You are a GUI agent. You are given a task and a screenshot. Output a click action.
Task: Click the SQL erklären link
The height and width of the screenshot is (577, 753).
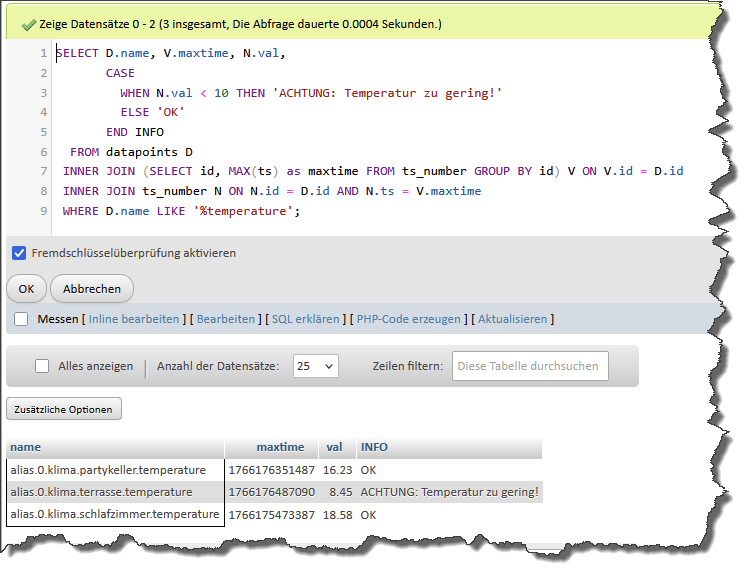[305, 319]
